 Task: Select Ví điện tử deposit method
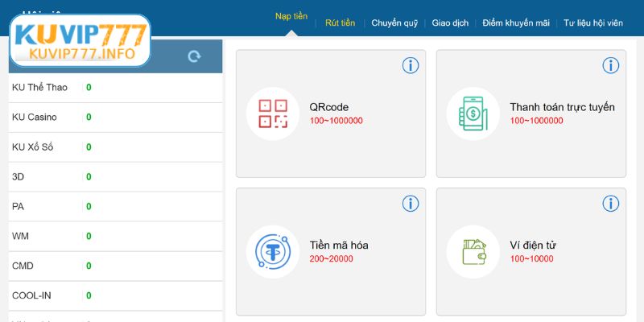coord(531,252)
